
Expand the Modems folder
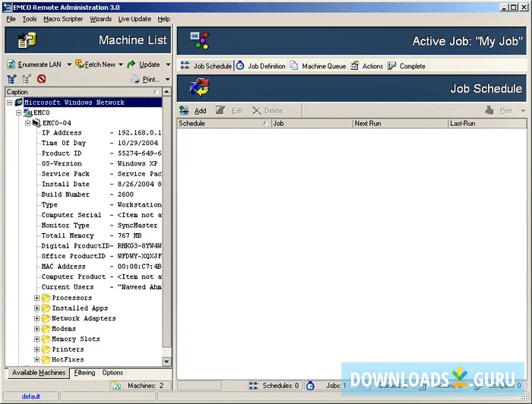(x=36, y=329)
